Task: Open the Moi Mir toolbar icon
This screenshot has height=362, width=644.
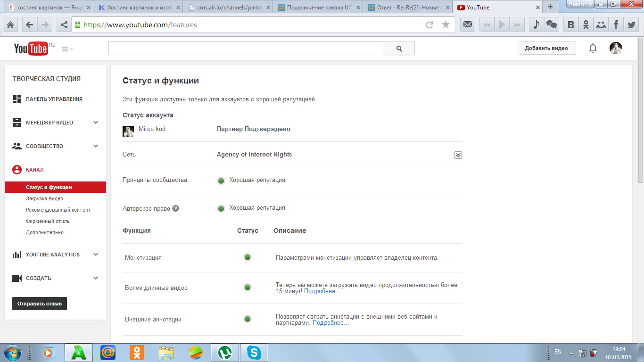Action: tap(601, 25)
